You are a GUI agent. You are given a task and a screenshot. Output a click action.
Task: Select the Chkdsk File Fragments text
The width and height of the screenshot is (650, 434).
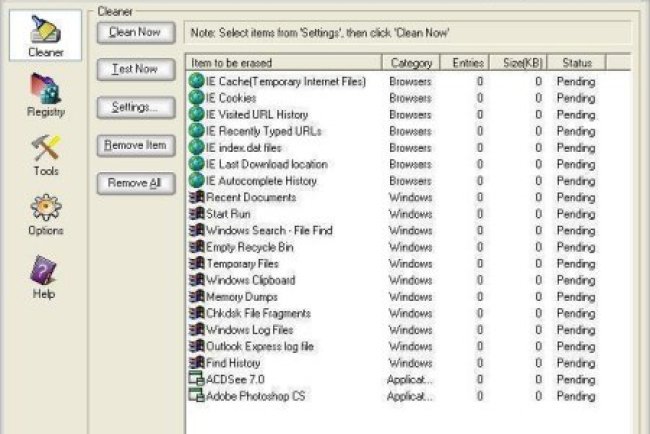click(259, 313)
